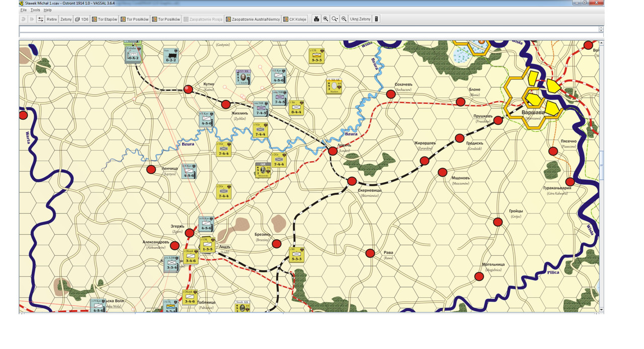Select the Sib AK leader counter

pyautogui.click(x=334, y=86)
